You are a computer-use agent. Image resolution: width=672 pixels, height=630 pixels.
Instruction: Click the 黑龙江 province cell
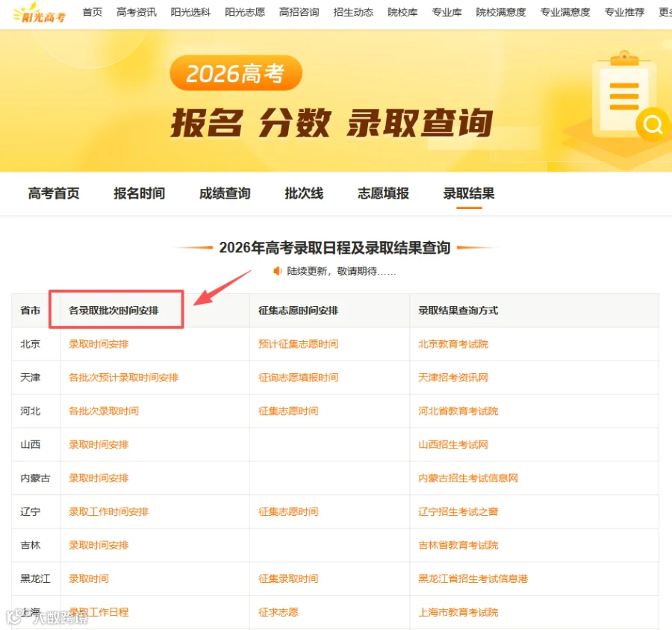(x=35, y=578)
